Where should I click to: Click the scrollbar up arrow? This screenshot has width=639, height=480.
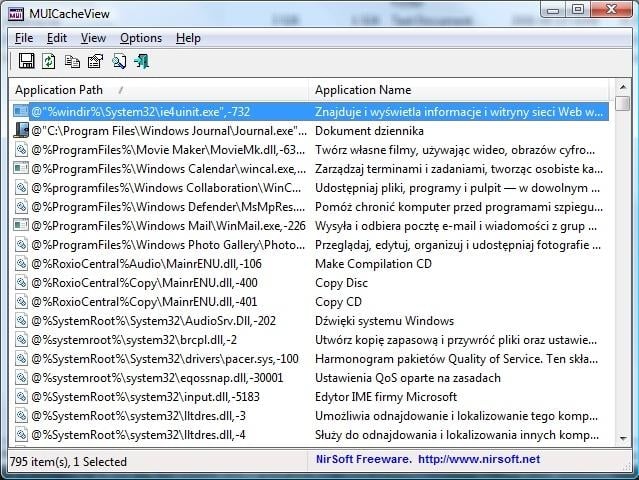623,87
